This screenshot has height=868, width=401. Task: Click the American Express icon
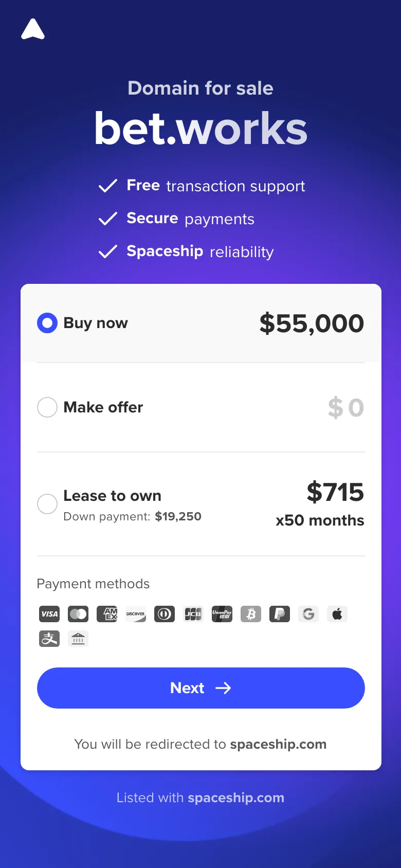[x=107, y=614]
